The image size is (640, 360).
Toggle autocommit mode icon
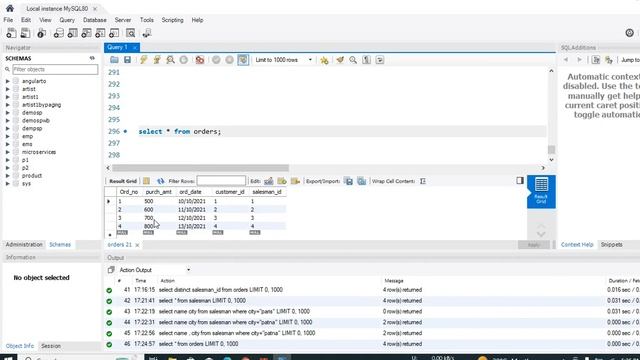click(243, 60)
